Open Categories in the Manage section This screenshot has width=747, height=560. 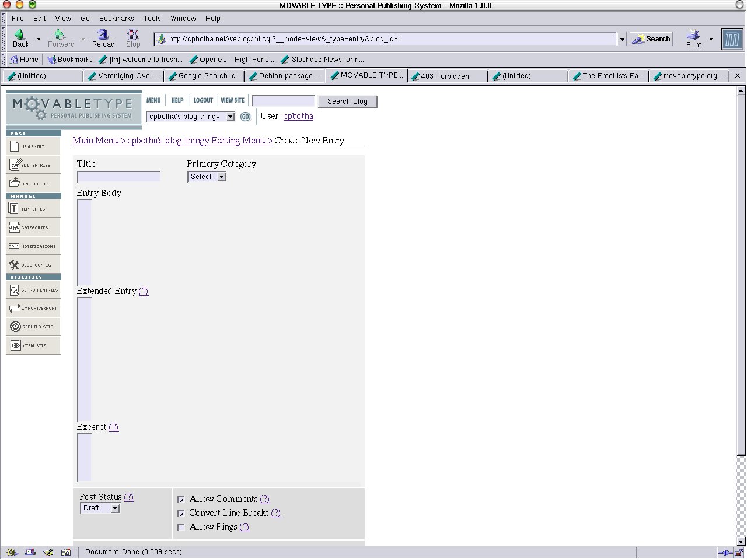(x=33, y=228)
